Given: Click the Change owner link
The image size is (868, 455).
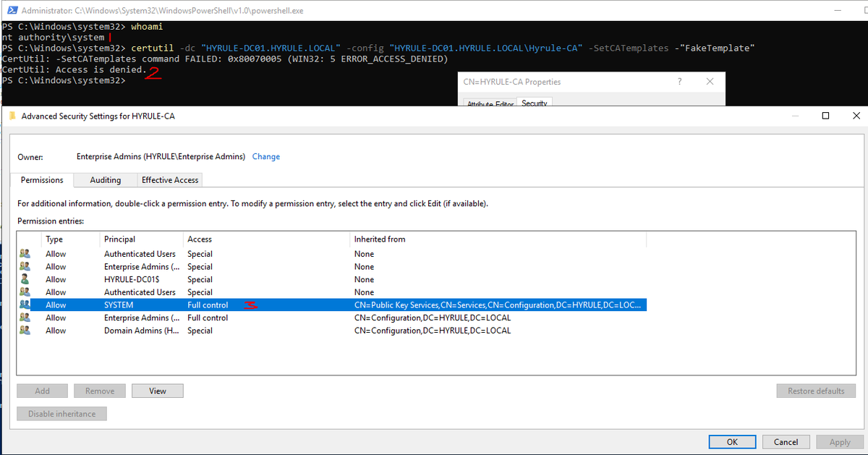Looking at the screenshot, I should pyautogui.click(x=266, y=157).
